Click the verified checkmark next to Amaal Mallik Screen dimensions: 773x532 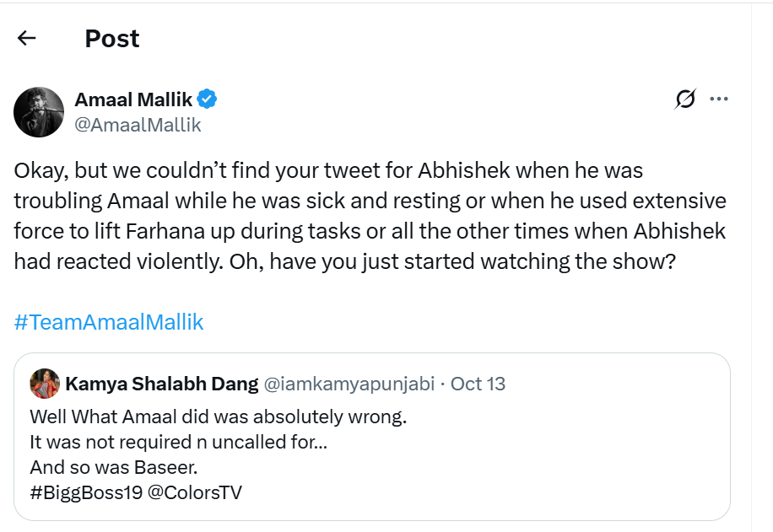(x=208, y=99)
